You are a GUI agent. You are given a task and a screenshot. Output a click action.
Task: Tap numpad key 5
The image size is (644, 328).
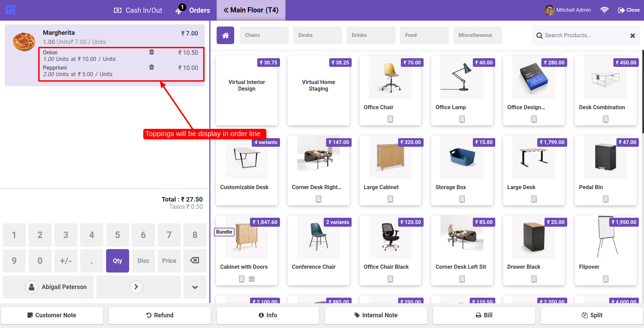pos(117,235)
